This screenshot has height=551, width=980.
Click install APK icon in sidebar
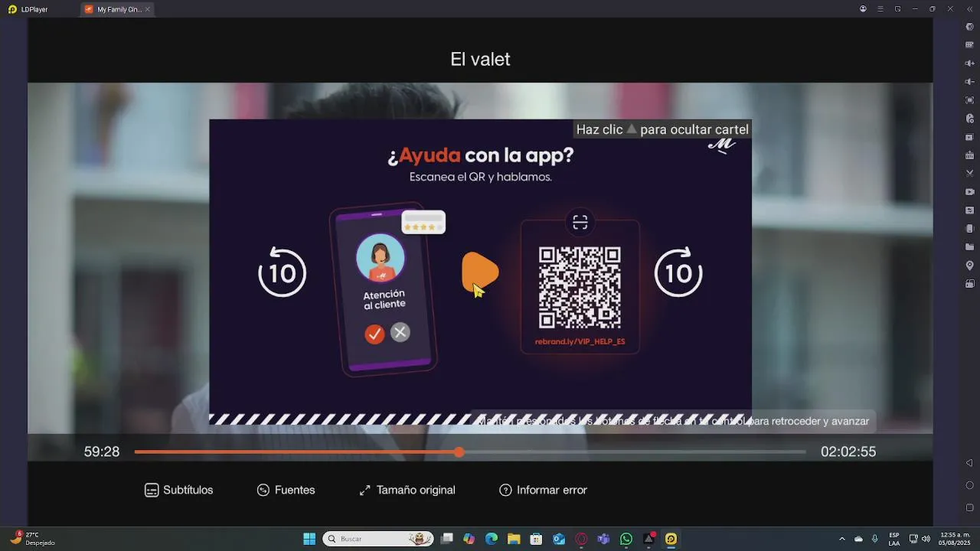coord(969,155)
